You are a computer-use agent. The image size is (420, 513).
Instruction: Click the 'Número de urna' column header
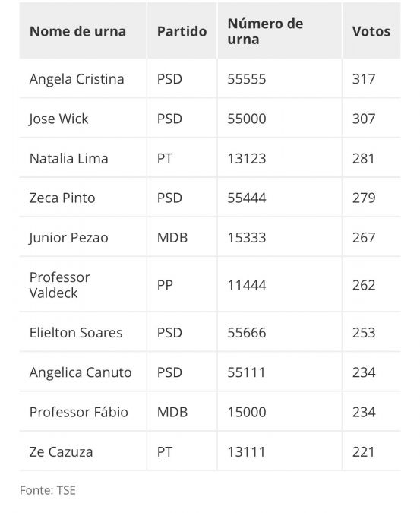(265, 31)
